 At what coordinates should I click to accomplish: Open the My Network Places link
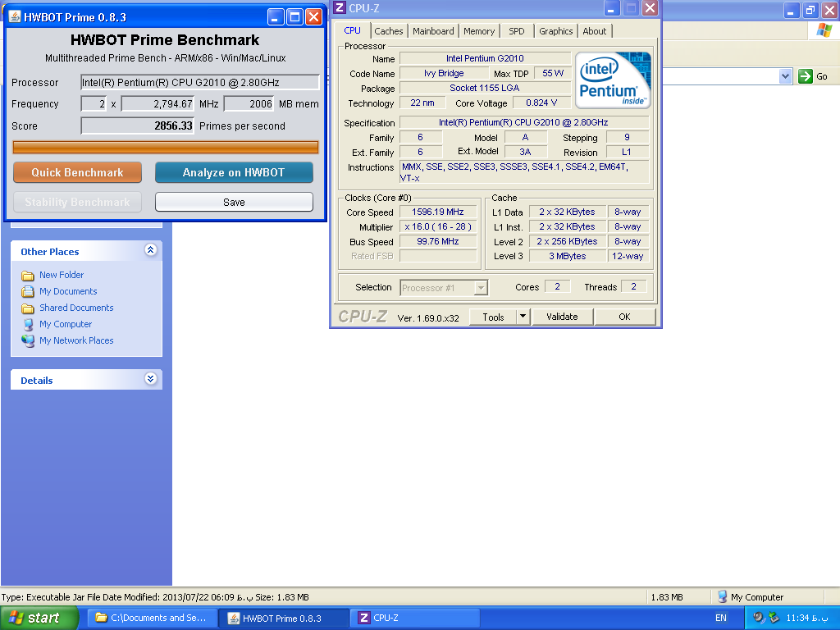coord(76,340)
